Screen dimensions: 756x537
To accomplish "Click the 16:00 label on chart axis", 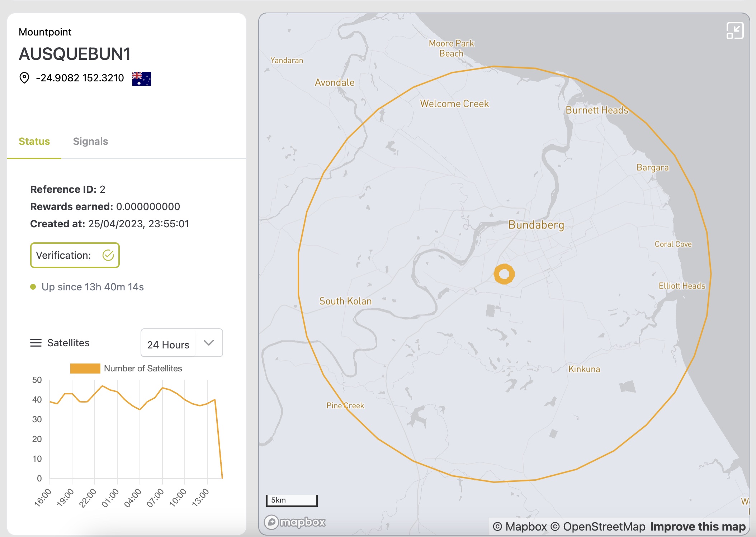I will tap(43, 498).
